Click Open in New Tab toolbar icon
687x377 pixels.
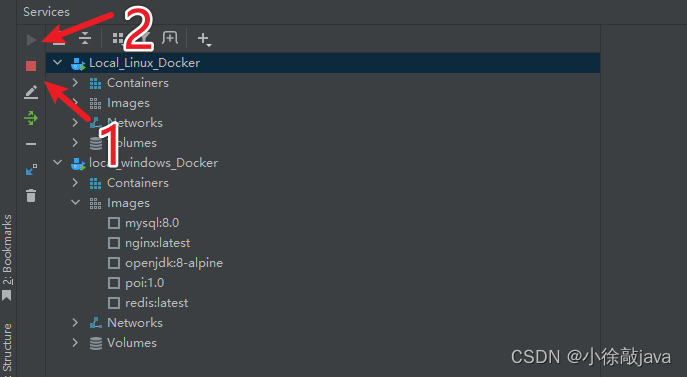tap(170, 38)
